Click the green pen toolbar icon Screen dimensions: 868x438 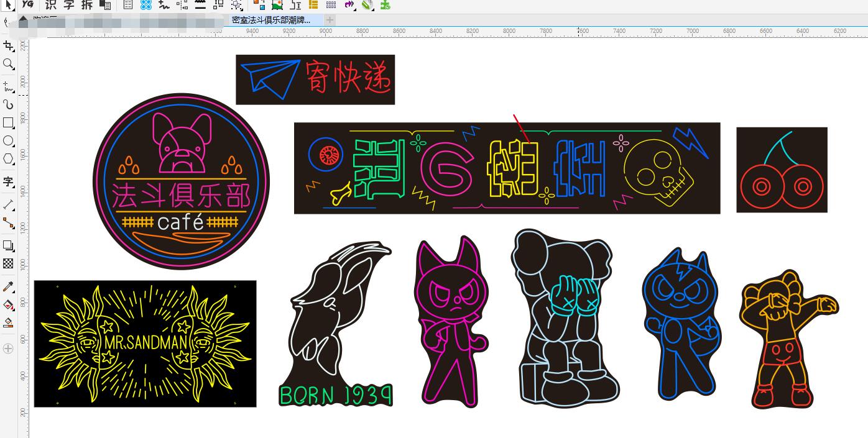point(367,4)
